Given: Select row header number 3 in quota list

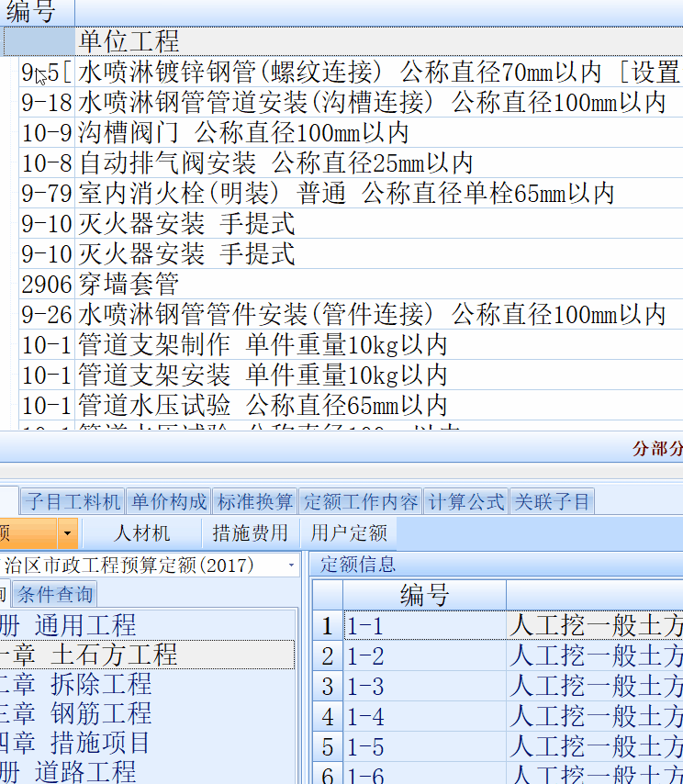Looking at the screenshot, I should click(x=328, y=686).
